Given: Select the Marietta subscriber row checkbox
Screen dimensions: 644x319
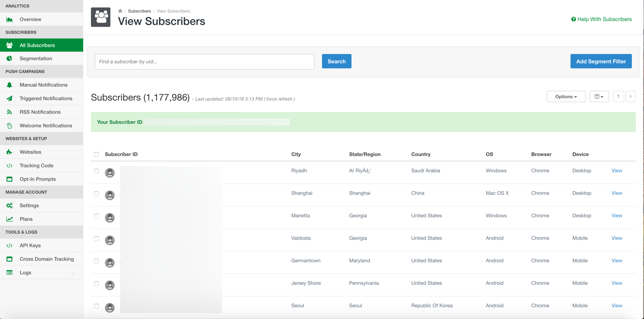Looking at the screenshot, I should [96, 216].
